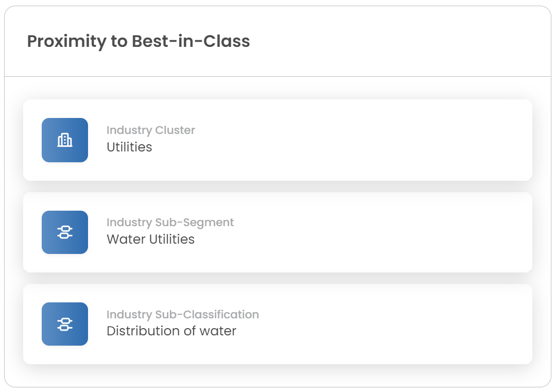Click empty space in the Sub-Segment card
This screenshot has width=555, height=392.
click(x=360, y=232)
